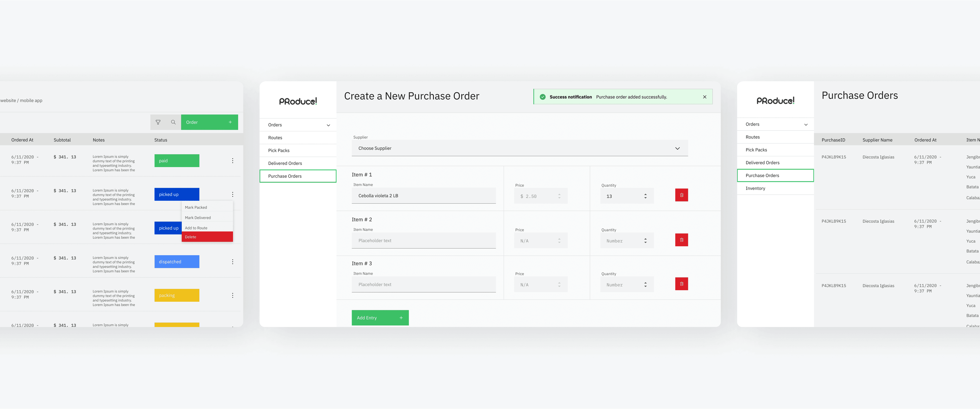The height and width of the screenshot is (409, 980).
Task: Click the Item #1 name field Cebolla violeta
Action: click(x=424, y=196)
